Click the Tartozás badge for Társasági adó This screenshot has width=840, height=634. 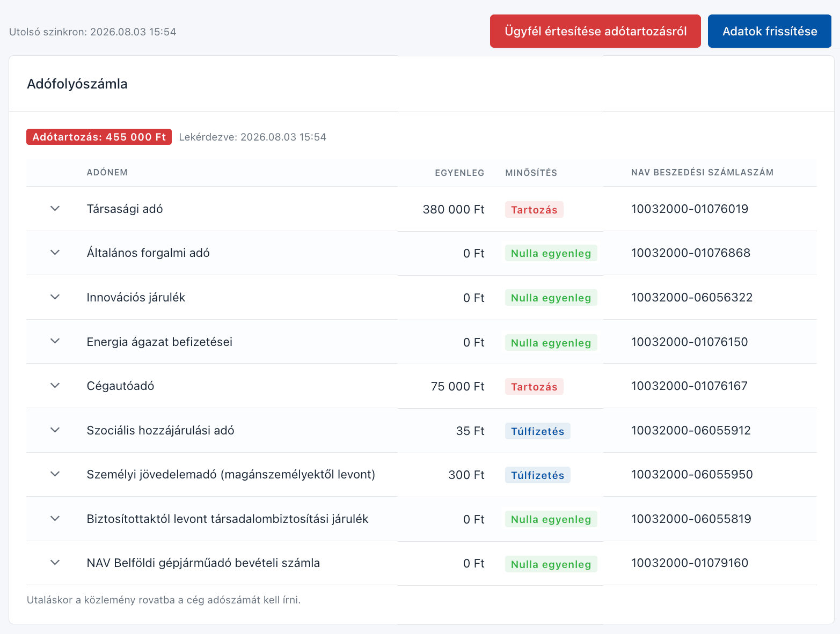point(534,210)
